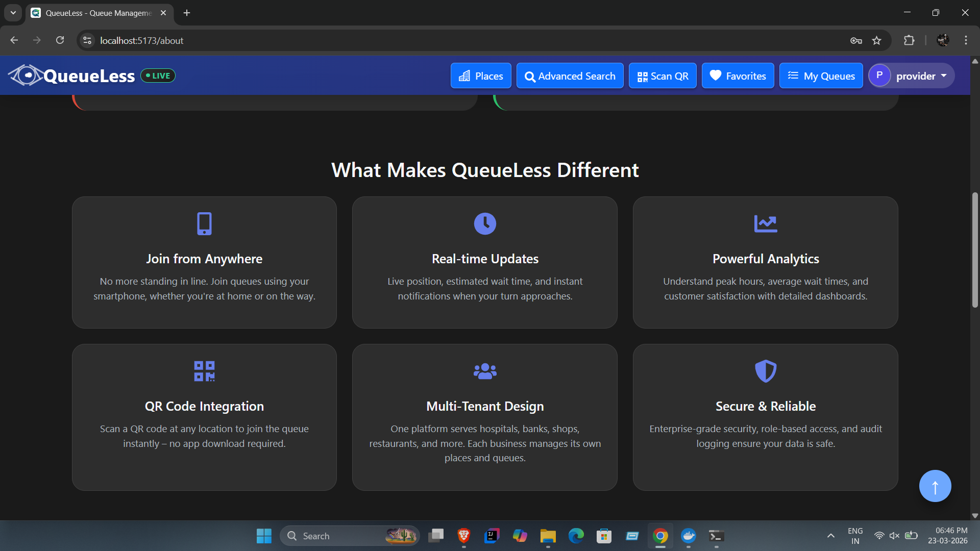Open IntelliJ IDEA from the taskbar
This screenshot has width=980, height=551.
492,536
